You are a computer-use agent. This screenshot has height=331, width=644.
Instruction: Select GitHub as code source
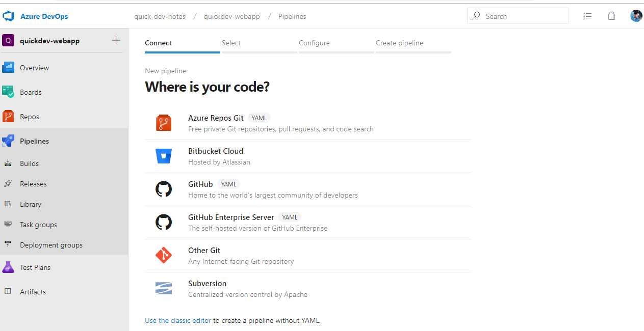[307, 189]
